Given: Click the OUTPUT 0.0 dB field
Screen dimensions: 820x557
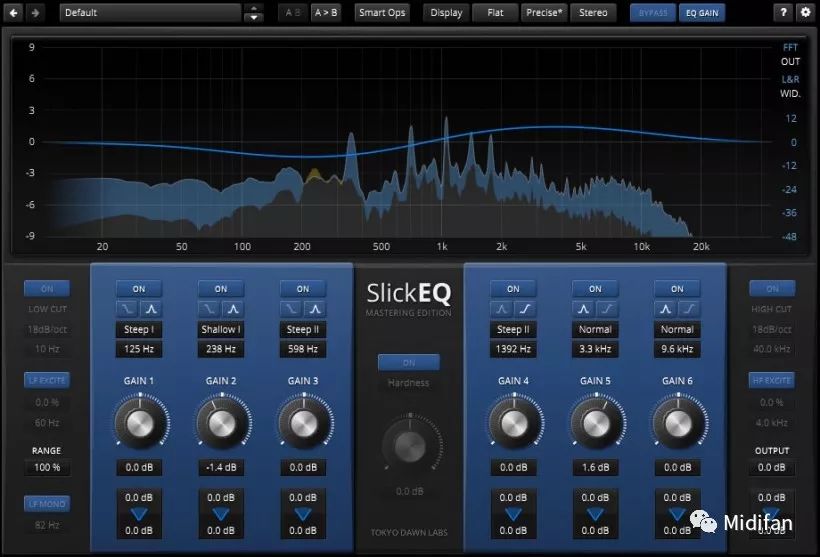Looking at the screenshot, I should coord(772,467).
